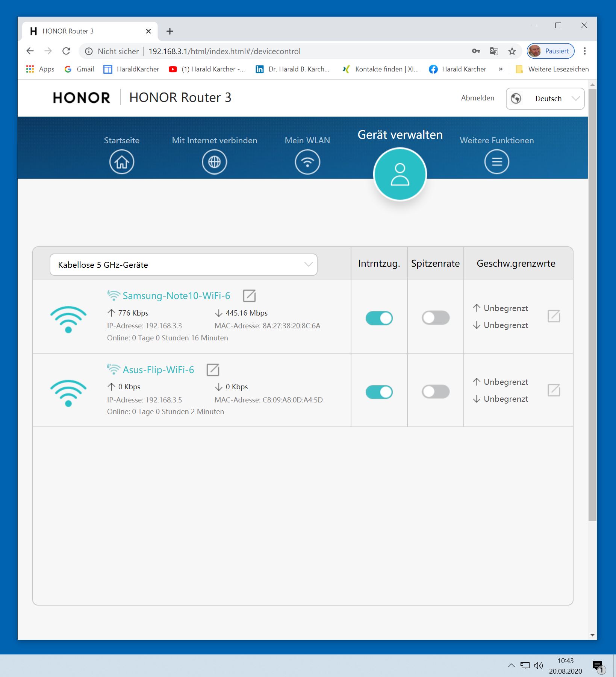Image resolution: width=616 pixels, height=677 pixels.
Task: Click the IP-Adresse 192.168.3.5 text
Action: tap(144, 400)
